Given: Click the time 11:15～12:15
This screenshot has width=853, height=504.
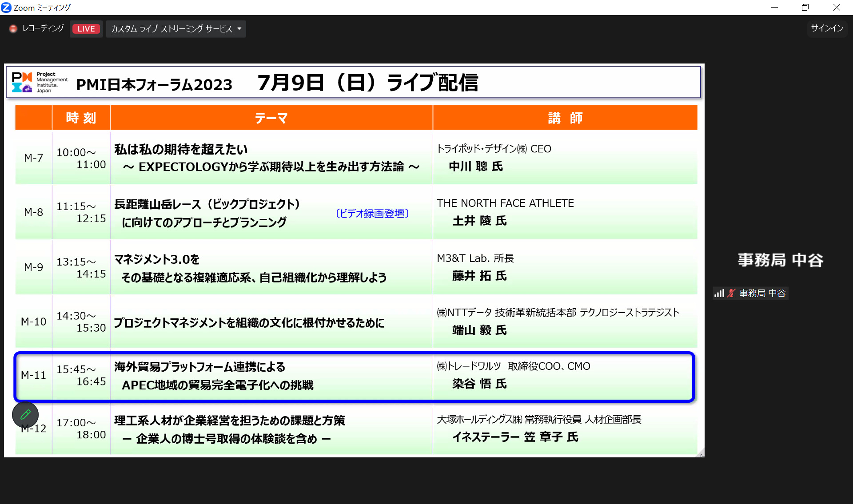Looking at the screenshot, I should tap(81, 212).
